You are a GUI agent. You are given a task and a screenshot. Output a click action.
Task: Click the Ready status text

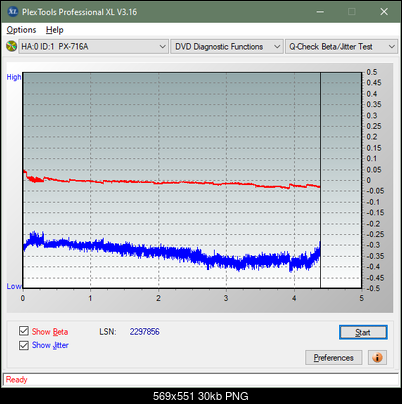coord(16,380)
